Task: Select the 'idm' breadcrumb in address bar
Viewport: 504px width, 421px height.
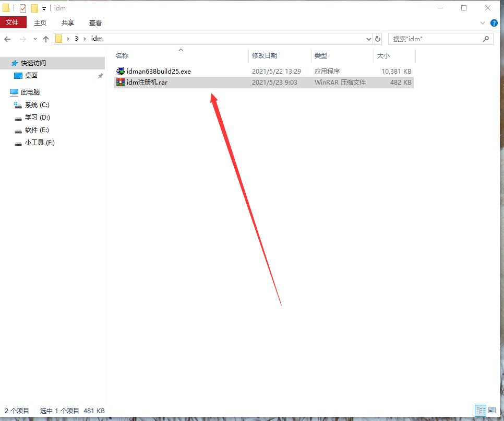Action: [97, 39]
